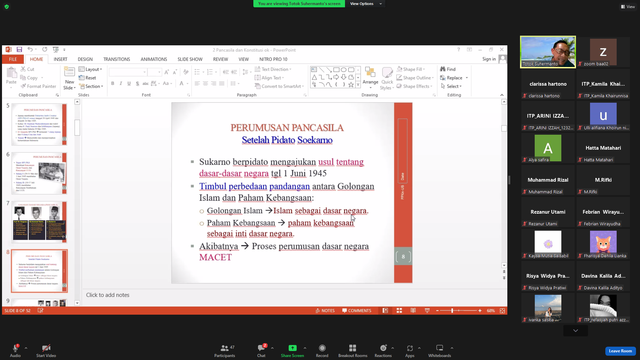Screen dimensions: 640x360
Task: Open the FILE tab
Action: pyautogui.click(x=13, y=59)
